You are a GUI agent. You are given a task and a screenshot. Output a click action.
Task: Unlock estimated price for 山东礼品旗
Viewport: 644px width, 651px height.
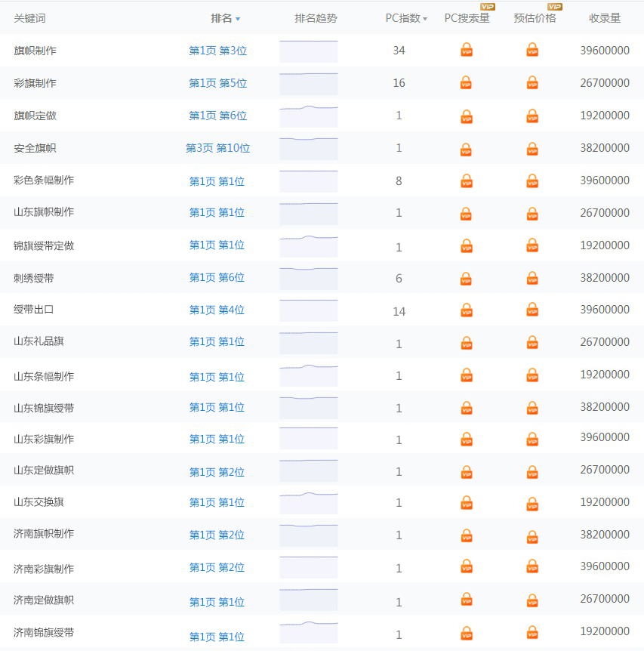click(532, 341)
